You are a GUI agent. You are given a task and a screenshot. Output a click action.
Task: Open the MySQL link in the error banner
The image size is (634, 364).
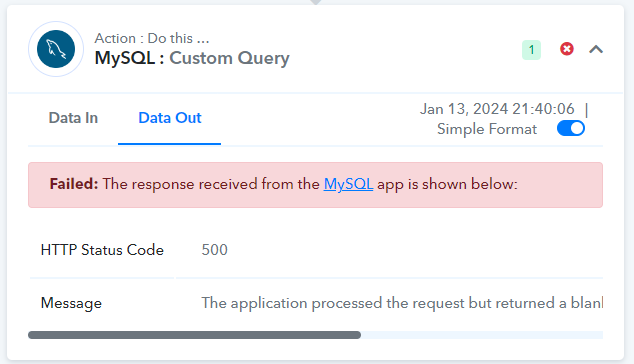[348, 184]
